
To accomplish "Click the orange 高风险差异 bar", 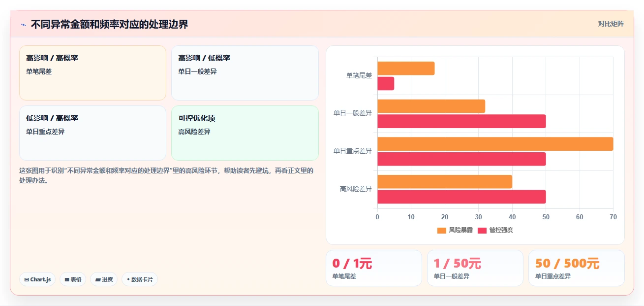I will coord(445,181).
